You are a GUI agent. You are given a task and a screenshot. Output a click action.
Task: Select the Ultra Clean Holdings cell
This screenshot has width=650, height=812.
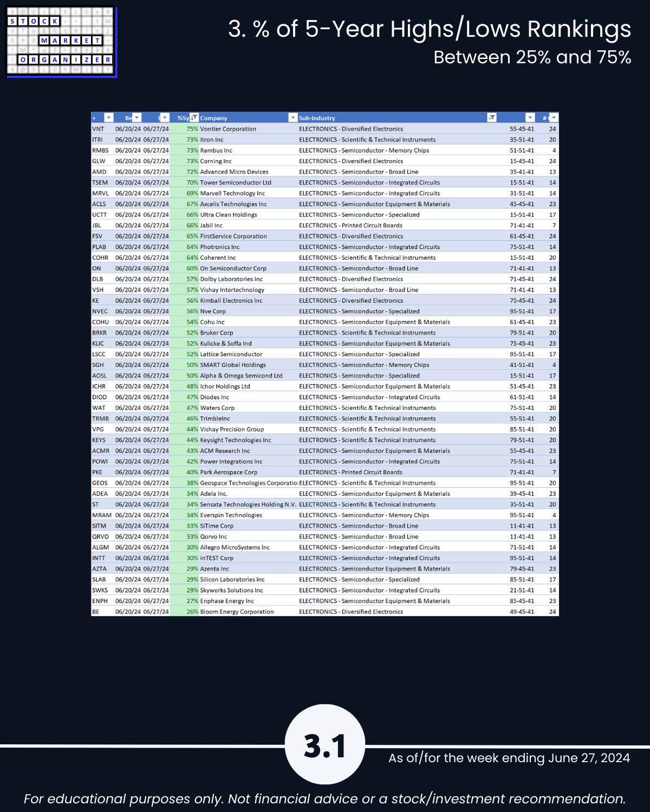[x=229, y=214]
